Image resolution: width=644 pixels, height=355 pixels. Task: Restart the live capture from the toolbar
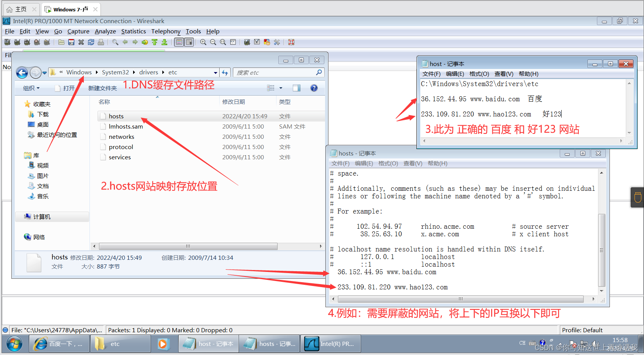pyautogui.click(x=47, y=42)
